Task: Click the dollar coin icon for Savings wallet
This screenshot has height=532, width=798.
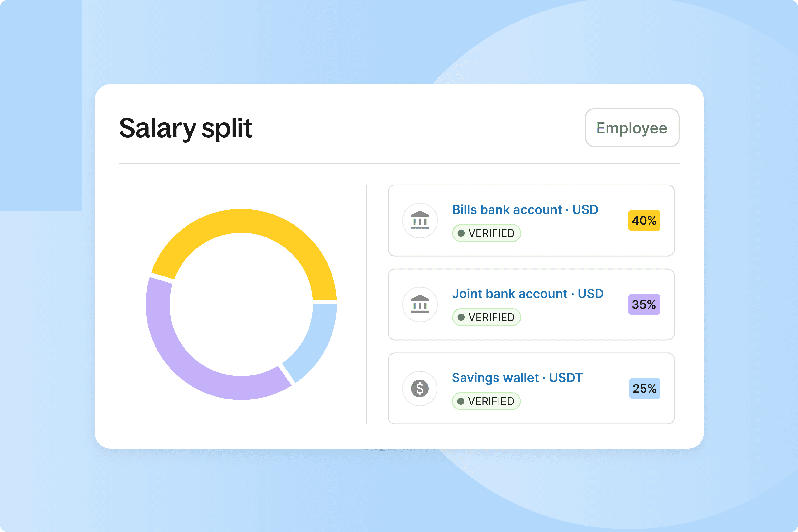Action: coord(420,389)
